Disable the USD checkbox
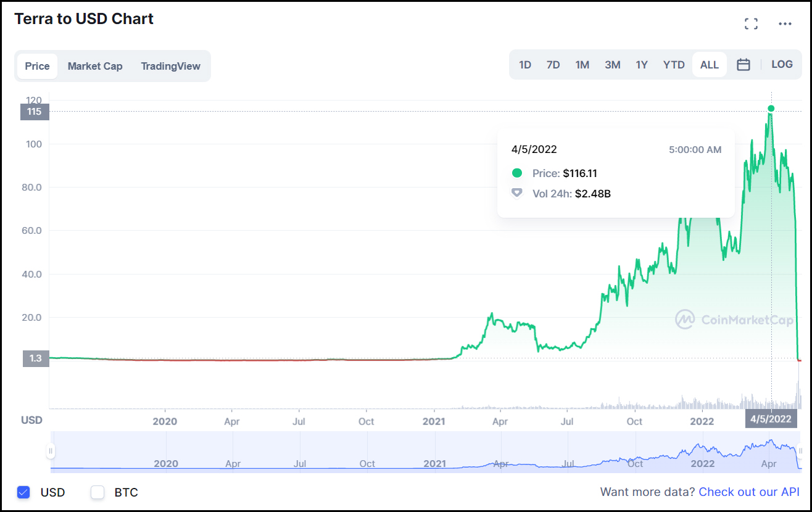Image resolution: width=812 pixels, height=512 pixels. pyautogui.click(x=23, y=492)
